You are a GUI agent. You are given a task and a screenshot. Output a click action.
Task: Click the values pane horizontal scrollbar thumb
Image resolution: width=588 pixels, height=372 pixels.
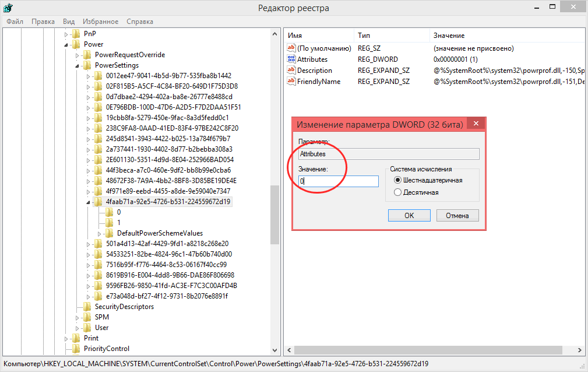coord(428,350)
